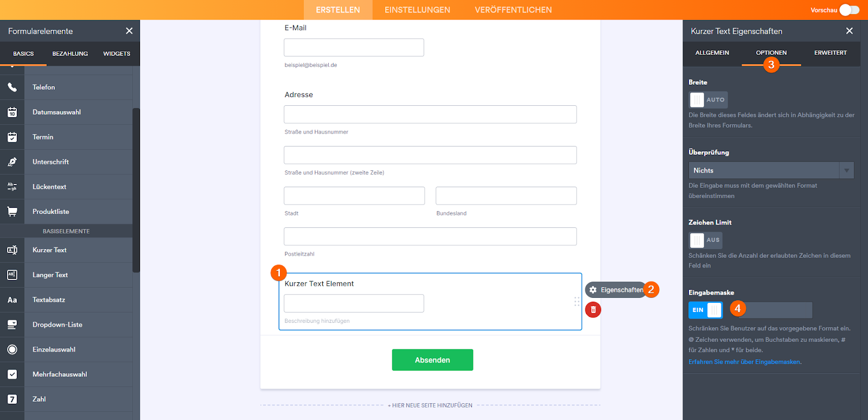Click the Zahl number icon
Screen dimensions: 868x420
tap(12, 399)
